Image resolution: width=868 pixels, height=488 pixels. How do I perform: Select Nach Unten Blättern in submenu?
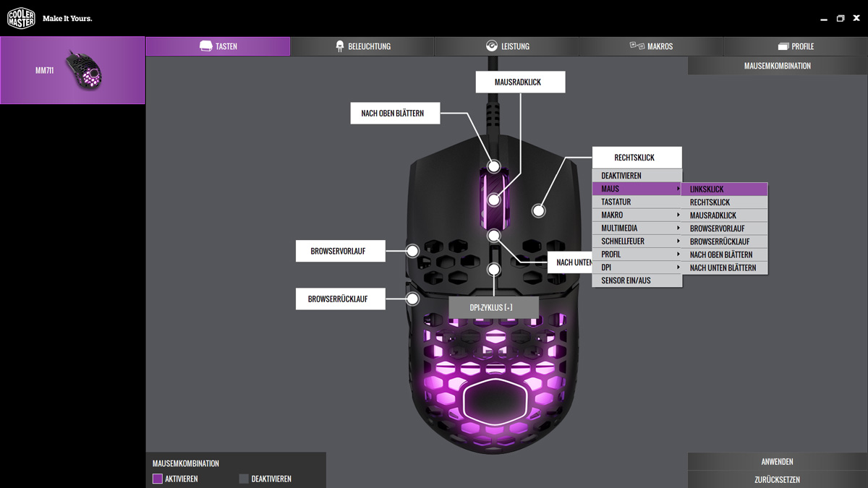725,267
